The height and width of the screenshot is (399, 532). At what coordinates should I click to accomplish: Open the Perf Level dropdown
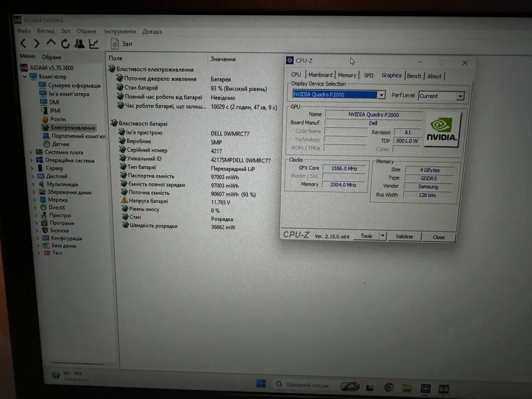tap(460, 96)
